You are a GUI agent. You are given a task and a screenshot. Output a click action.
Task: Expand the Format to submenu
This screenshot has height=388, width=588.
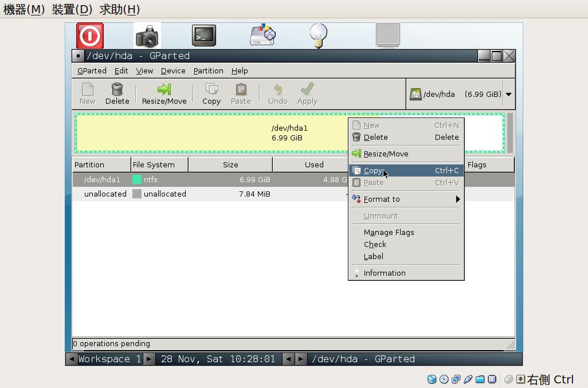point(406,199)
